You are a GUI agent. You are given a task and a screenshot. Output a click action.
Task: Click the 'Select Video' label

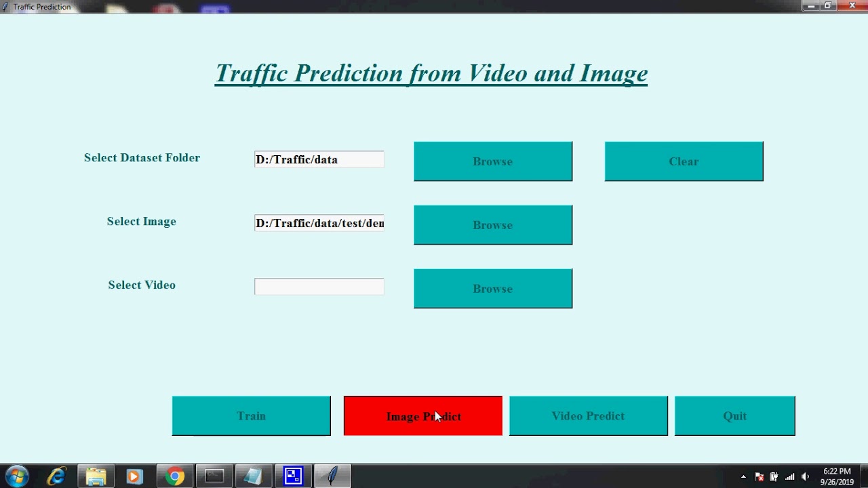click(x=142, y=285)
